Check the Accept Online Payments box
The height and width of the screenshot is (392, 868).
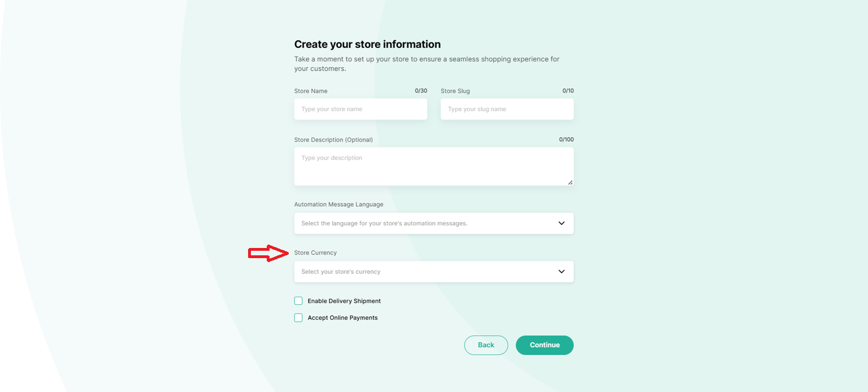pos(298,318)
